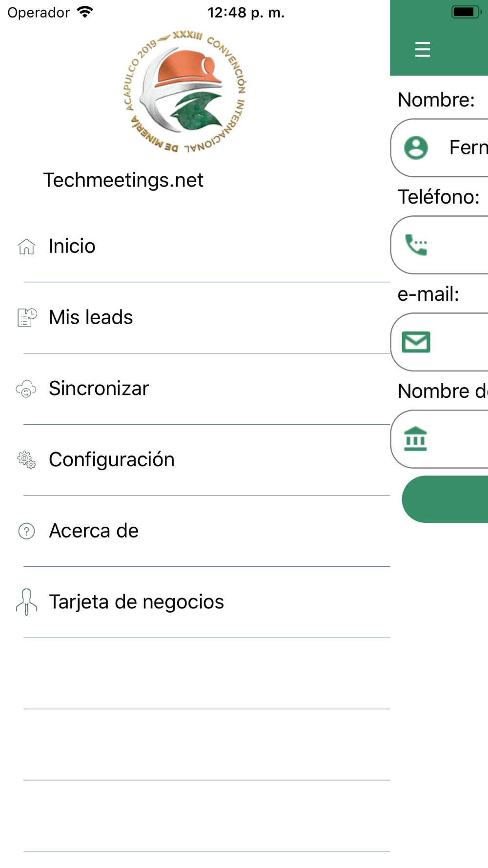This screenshot has width=488, height=868.
Task: Click the green user avatar icon
Action: [x=416, y=148]
